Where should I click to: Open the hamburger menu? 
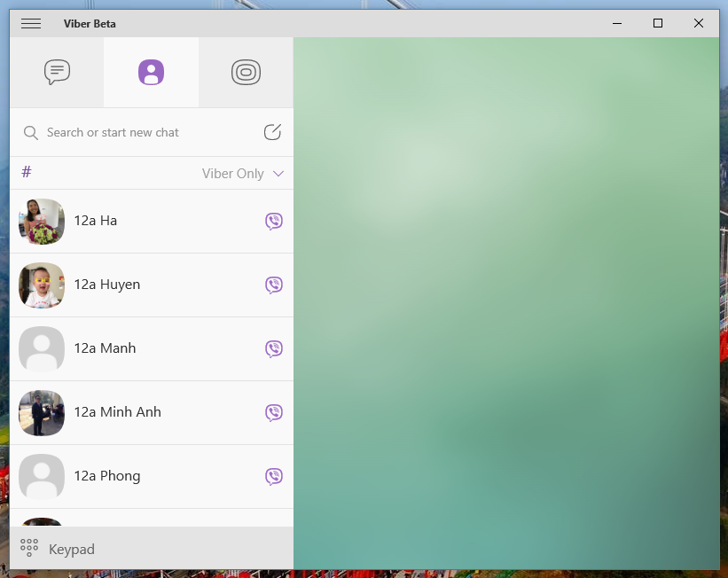point(30,23)
